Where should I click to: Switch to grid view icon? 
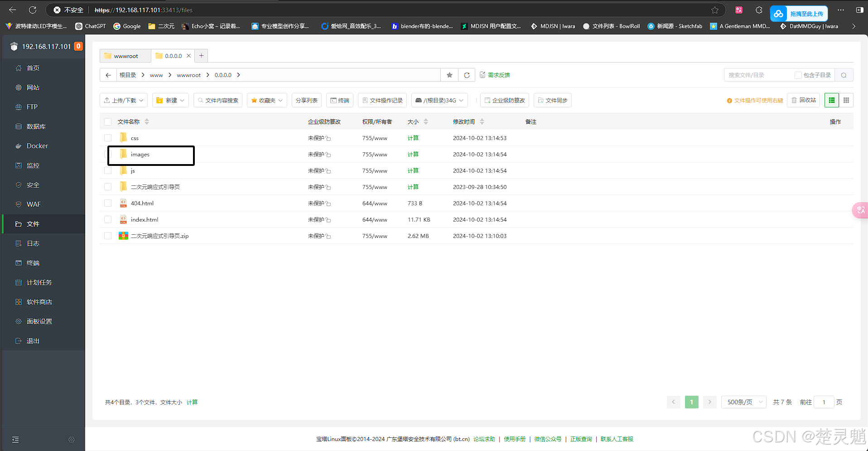point(846,100)
